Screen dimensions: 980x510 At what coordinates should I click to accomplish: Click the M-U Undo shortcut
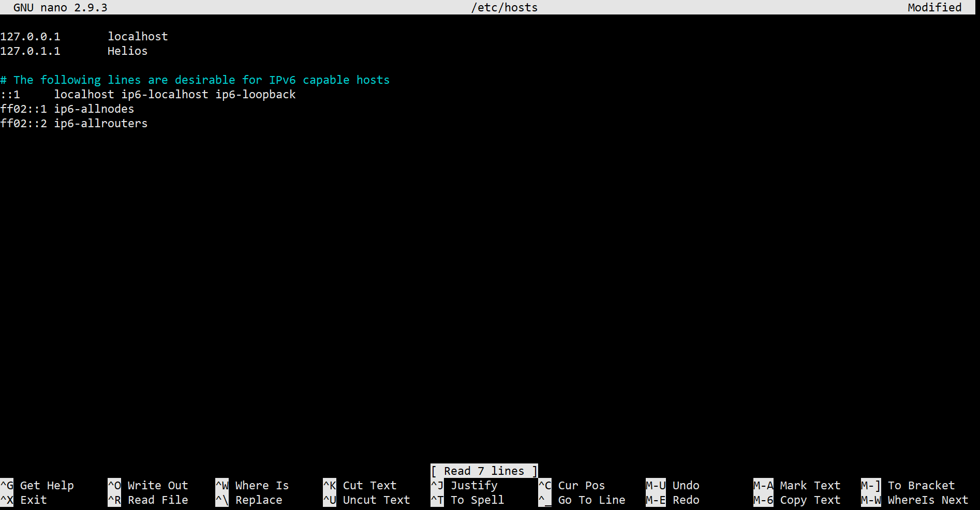tap(673, 486)
